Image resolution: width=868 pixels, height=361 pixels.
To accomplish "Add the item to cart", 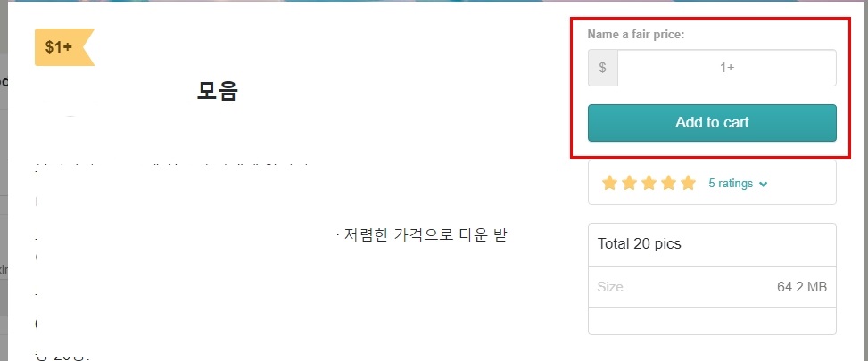I will pyautogui.click(x=712, y=123).
